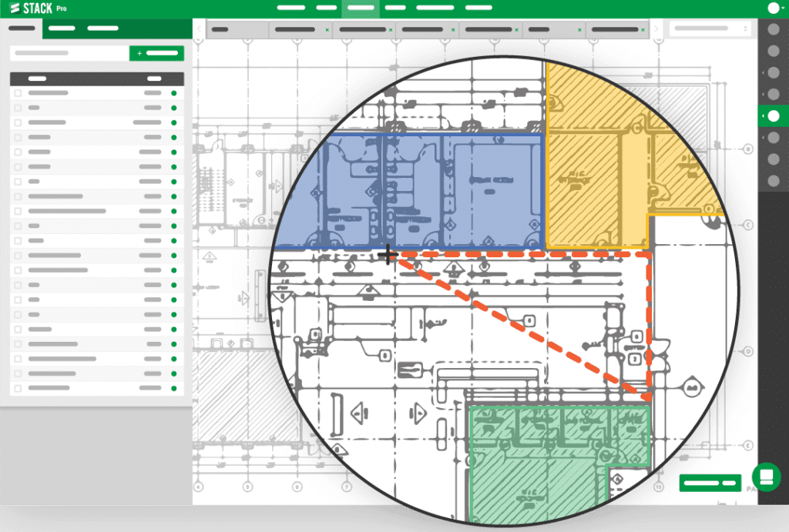The image size is (789, 532).
Task: Tick the checkbox of the first list row
Action: 18,93
